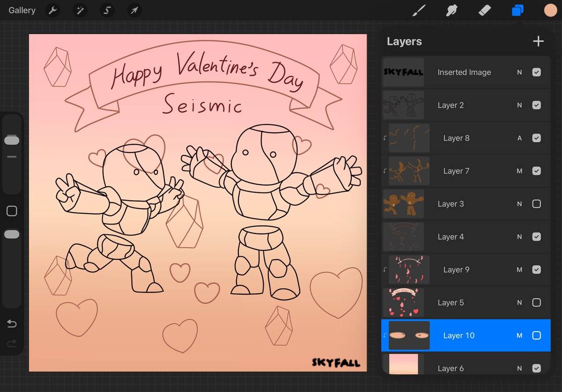Adjust the brush opacity slider handle
The image size is (562, 392).
coord(12,234)
